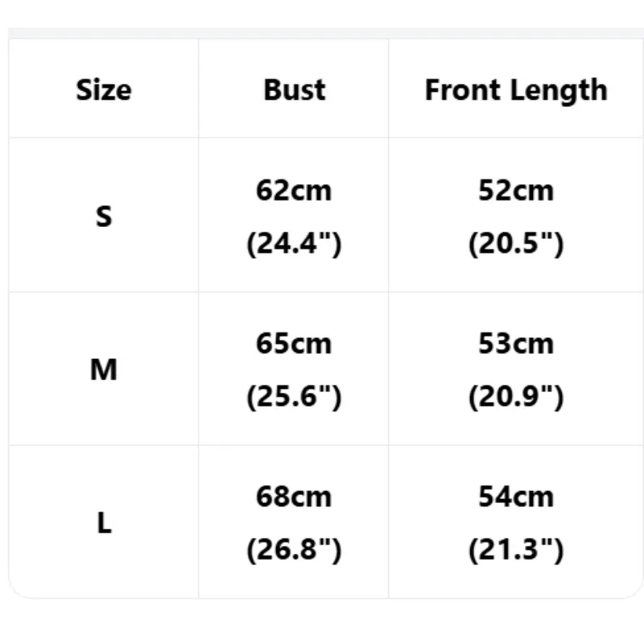Click the 53cm front length value

tap(516, 344)
